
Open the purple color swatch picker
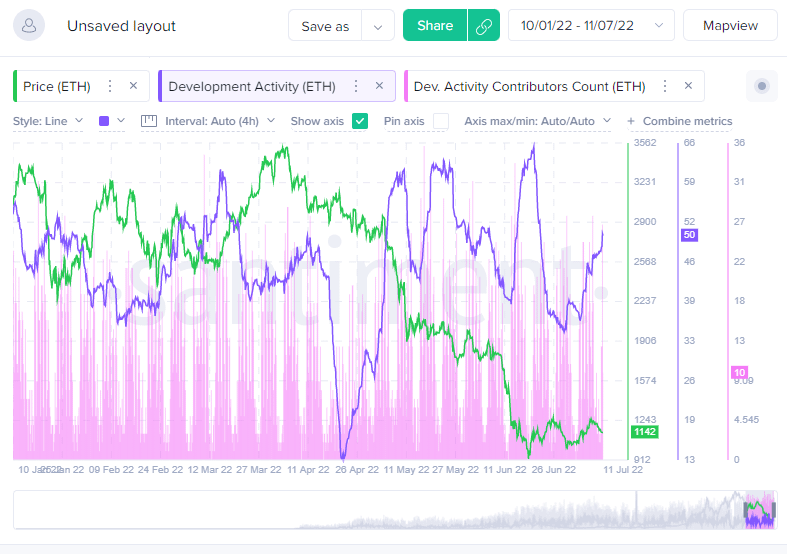(x=111, y=121)
